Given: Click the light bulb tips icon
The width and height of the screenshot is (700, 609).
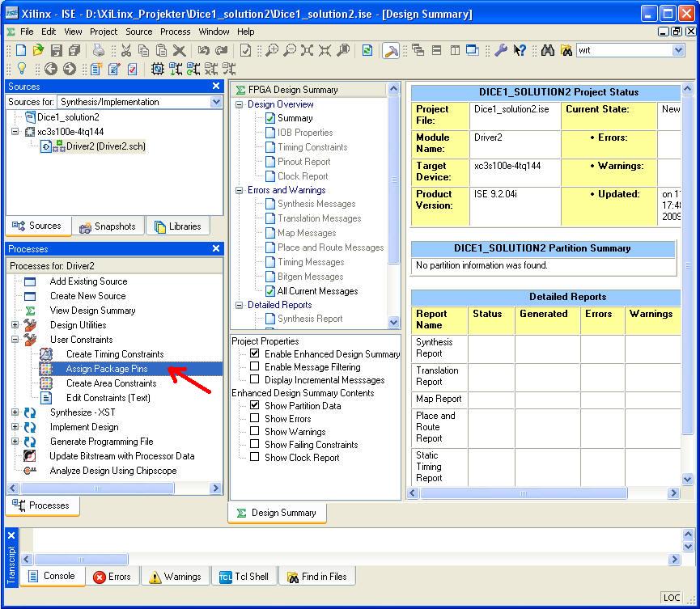Looking at the screenshot, I should click(21, 69).
